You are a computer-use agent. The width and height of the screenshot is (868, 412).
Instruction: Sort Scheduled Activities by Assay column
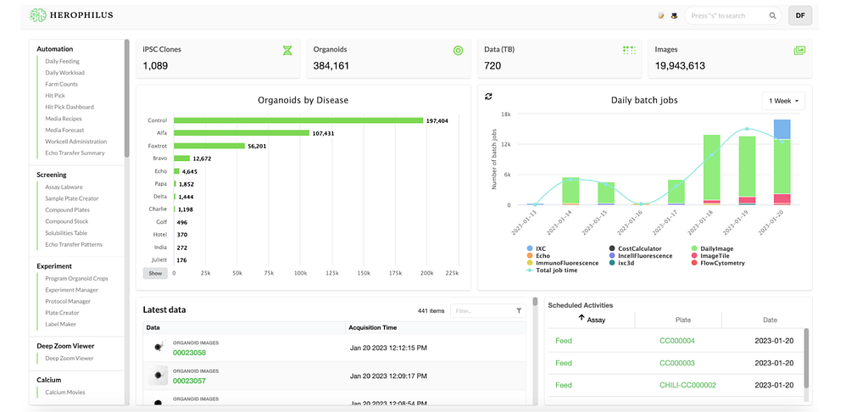click(591, 320)
